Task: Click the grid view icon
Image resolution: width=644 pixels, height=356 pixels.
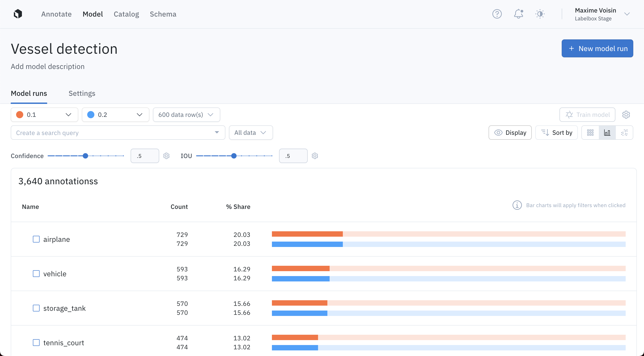Action: [x=591, y=132]
